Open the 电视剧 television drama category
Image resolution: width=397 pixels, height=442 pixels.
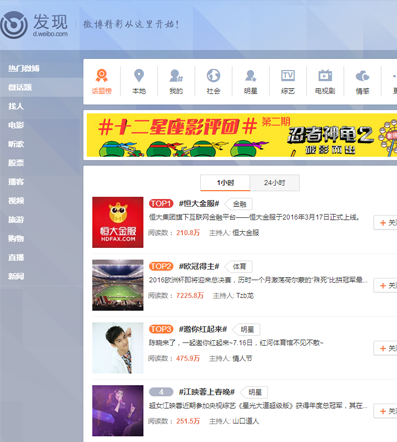coord(325,82)
